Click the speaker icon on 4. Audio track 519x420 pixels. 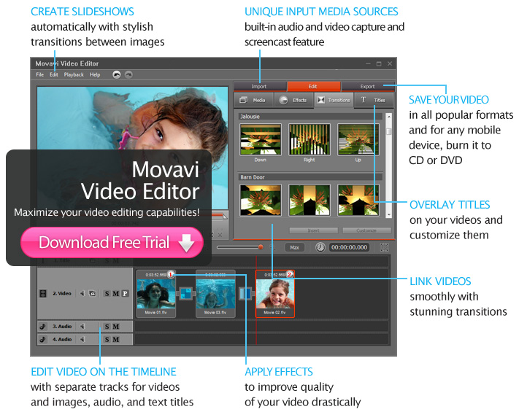coord(82,339)
